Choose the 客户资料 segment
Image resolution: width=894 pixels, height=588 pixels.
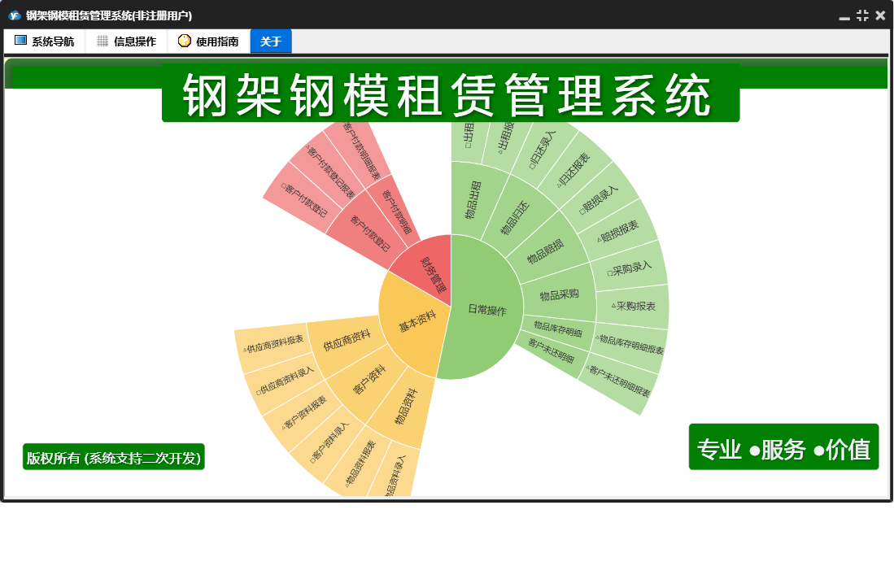tap(369, 381)
